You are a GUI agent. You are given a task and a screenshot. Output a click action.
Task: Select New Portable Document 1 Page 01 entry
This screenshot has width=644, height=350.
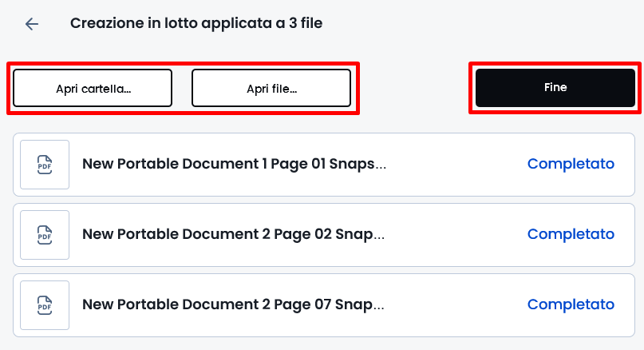(x=234, y=164)
